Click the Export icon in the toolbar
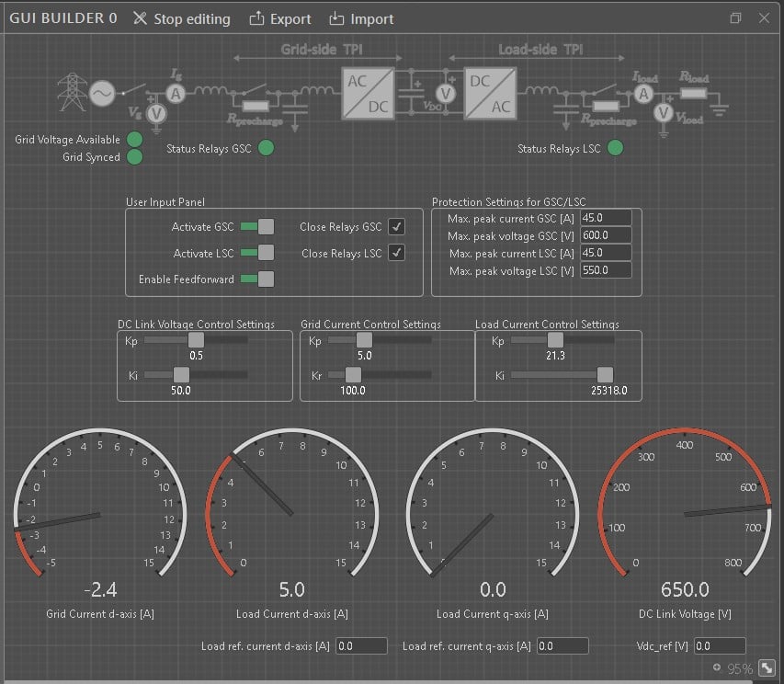This screenshot has height=684, width=784. pyautogui.click(x=256, y=18)
